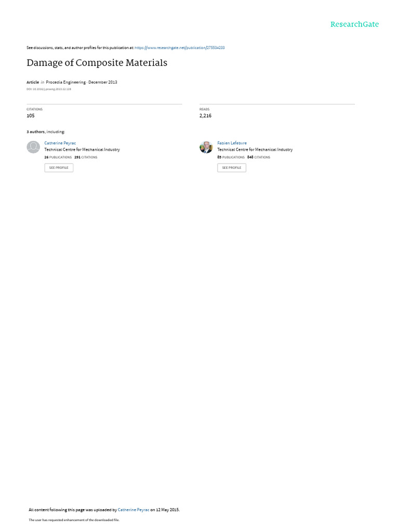Click Fabien Lefebvre's Technical Centre affiliation

coord(255,150)
